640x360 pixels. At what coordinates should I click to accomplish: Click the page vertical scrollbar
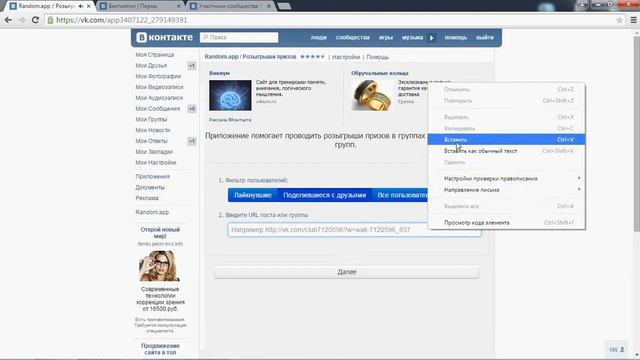click(x=636, y=135)
